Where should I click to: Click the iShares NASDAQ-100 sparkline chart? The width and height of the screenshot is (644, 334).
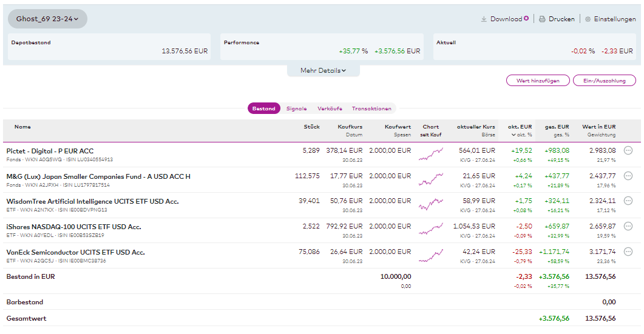click(430, 230)
